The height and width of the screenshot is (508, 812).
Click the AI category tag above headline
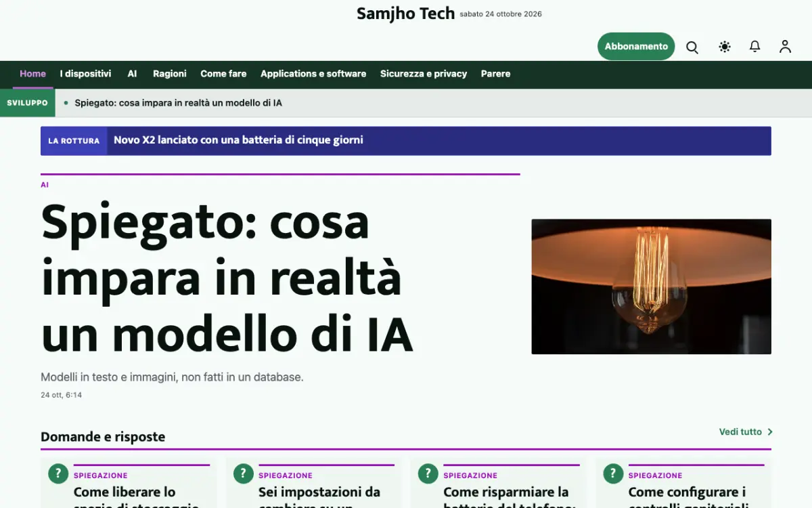pos(45,185)
